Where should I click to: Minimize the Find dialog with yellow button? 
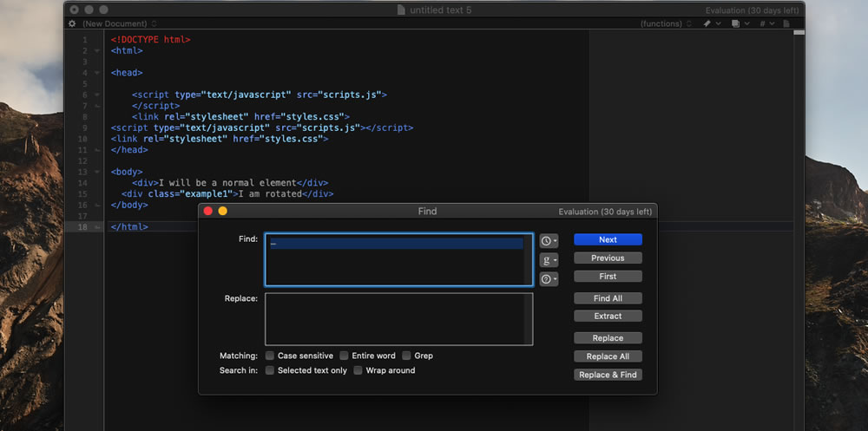[222, 211]
